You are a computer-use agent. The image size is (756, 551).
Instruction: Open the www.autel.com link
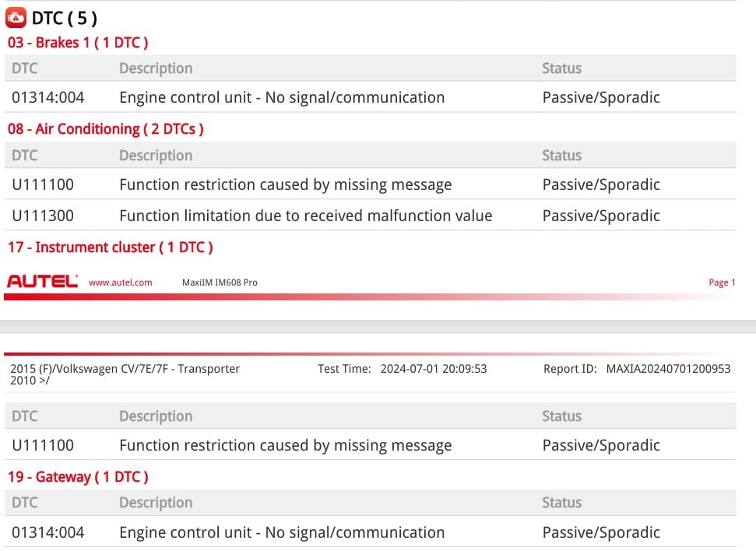[121, 283]
